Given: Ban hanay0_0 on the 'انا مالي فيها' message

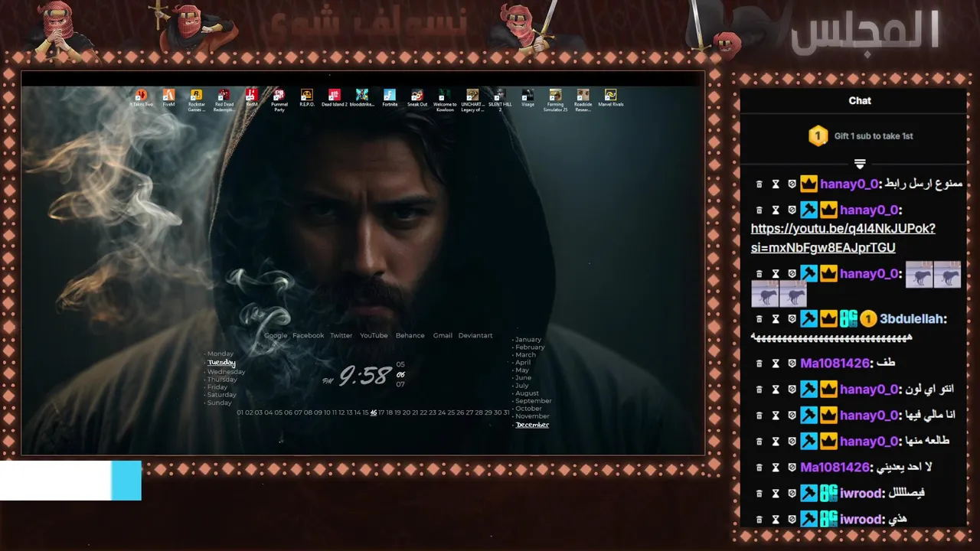Looking at the screenshot, I should pyautogui.click(x=792, y=416).
